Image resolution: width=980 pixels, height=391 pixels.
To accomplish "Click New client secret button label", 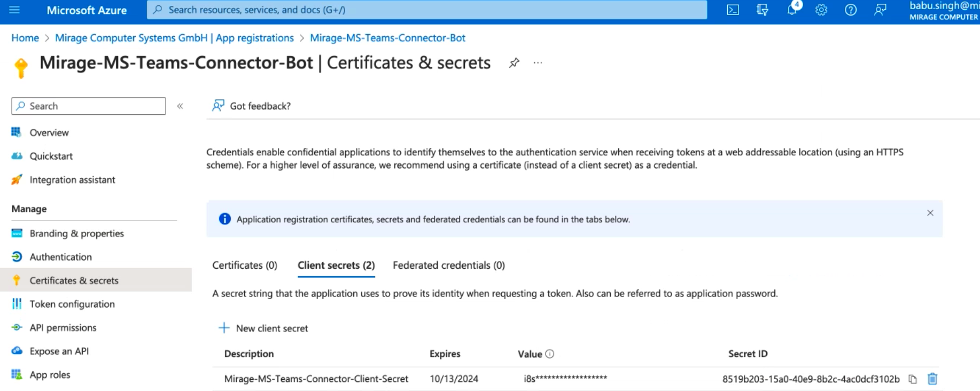I will (x=272, y=329).
